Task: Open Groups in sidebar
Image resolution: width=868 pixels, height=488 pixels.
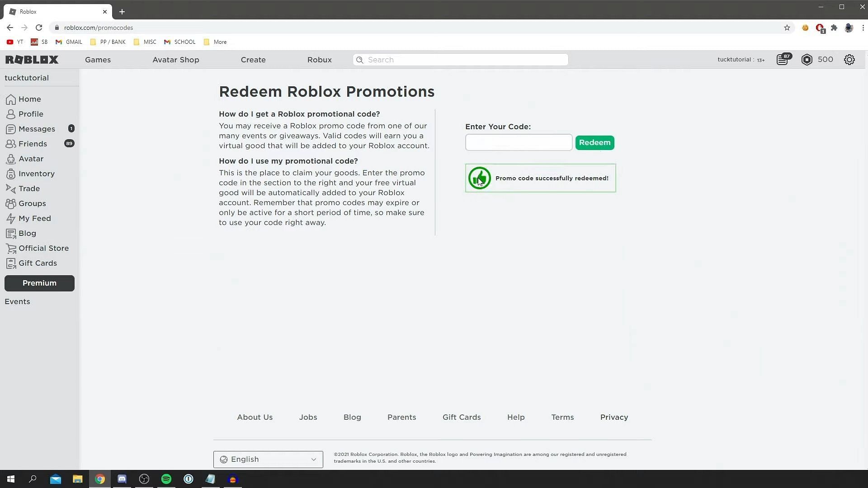Action: pyautogui.click(x=32, y=203)
